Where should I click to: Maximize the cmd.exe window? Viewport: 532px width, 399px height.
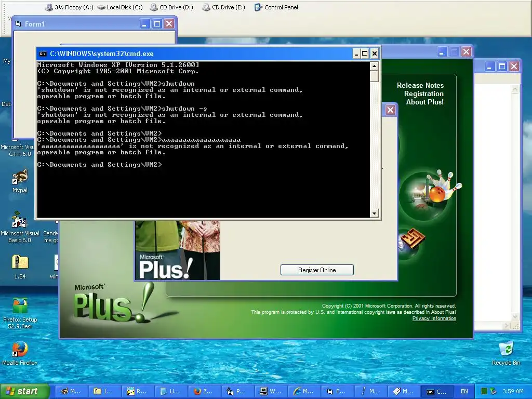pos(365,54)
